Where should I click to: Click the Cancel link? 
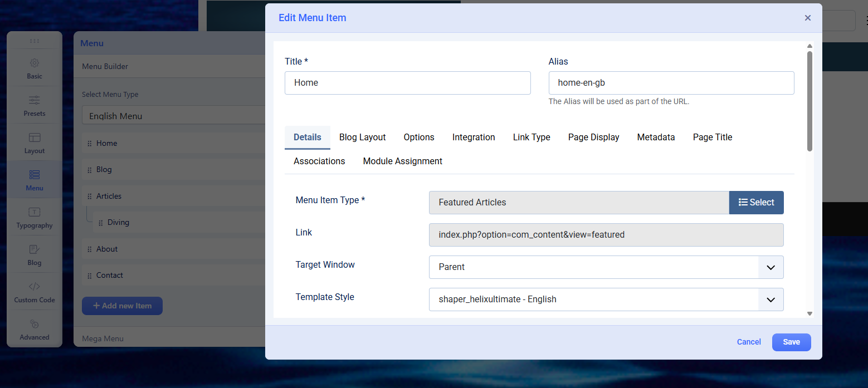click(748, 342)
